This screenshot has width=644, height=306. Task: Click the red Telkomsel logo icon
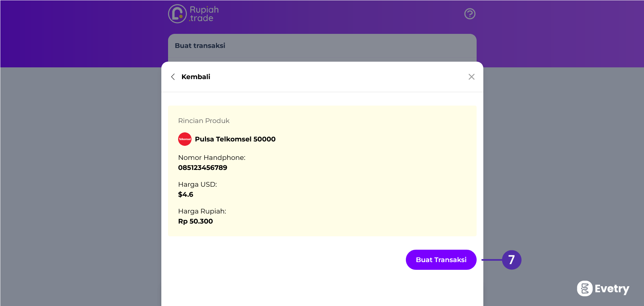[184, 139]
